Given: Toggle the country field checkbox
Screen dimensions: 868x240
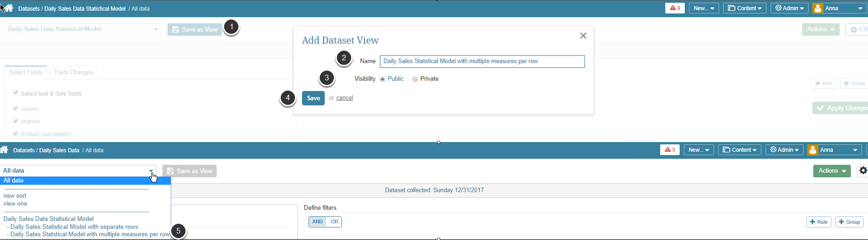Looking at the screenshot, I should tap(16, 108).
